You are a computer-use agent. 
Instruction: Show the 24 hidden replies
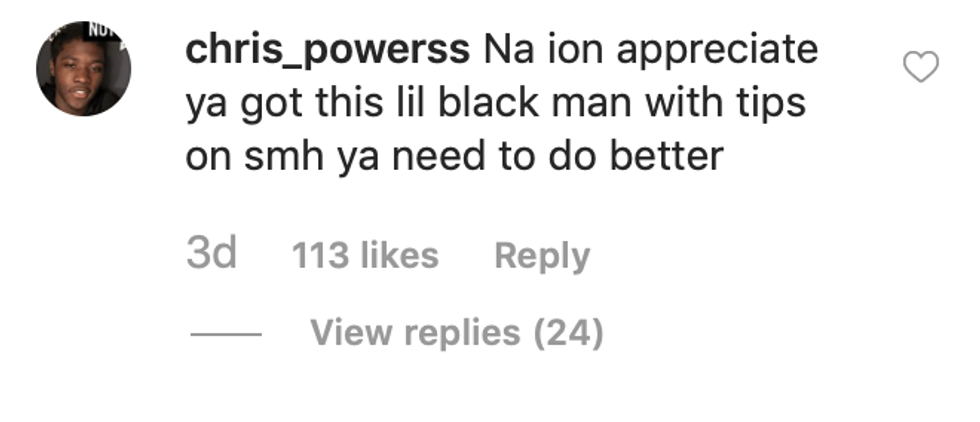pyautogui.click(x=457, y=333)
